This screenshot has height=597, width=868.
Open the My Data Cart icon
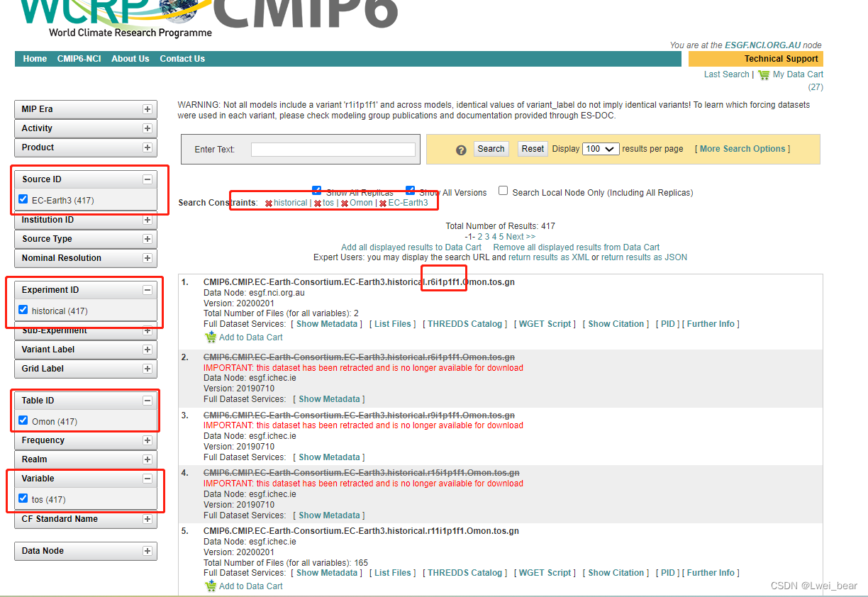764,74
